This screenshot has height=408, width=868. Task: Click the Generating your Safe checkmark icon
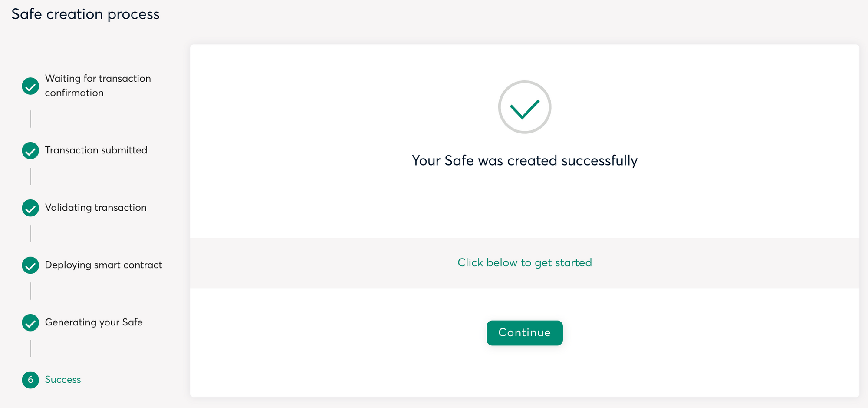coord(30,322)
